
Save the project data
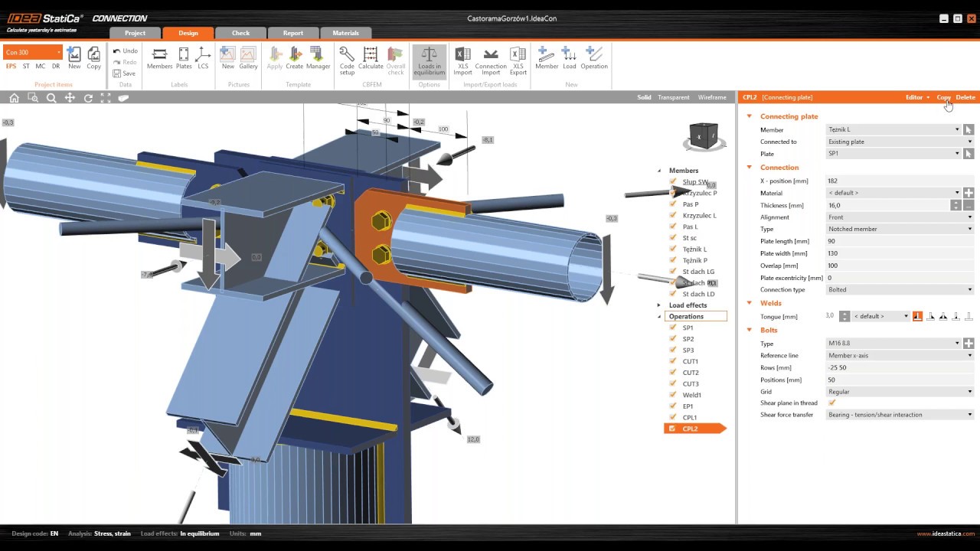[124, 73]
